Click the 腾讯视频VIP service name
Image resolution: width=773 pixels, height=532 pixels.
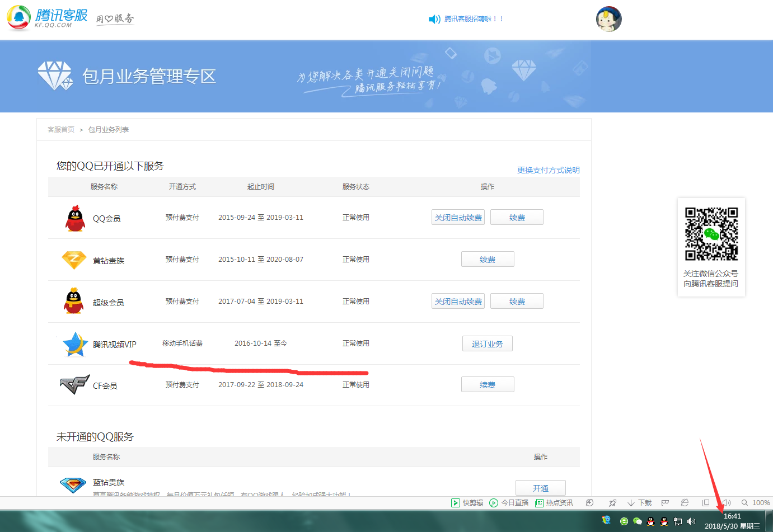115,345
